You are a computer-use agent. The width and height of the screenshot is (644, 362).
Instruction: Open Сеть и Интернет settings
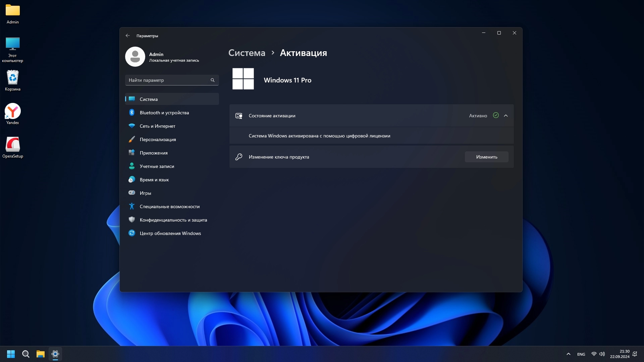[x=157, y=126]
